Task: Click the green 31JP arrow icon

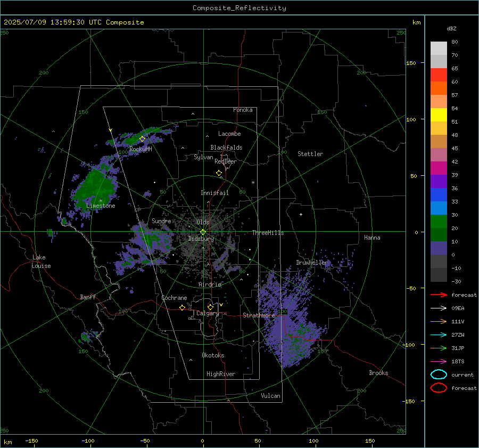Action: click(439, 348)
